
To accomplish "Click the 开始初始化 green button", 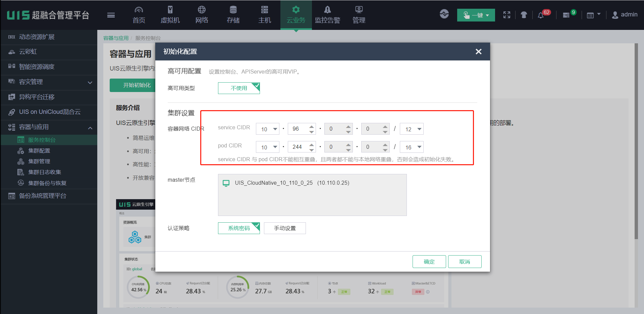I will point(133,85).
